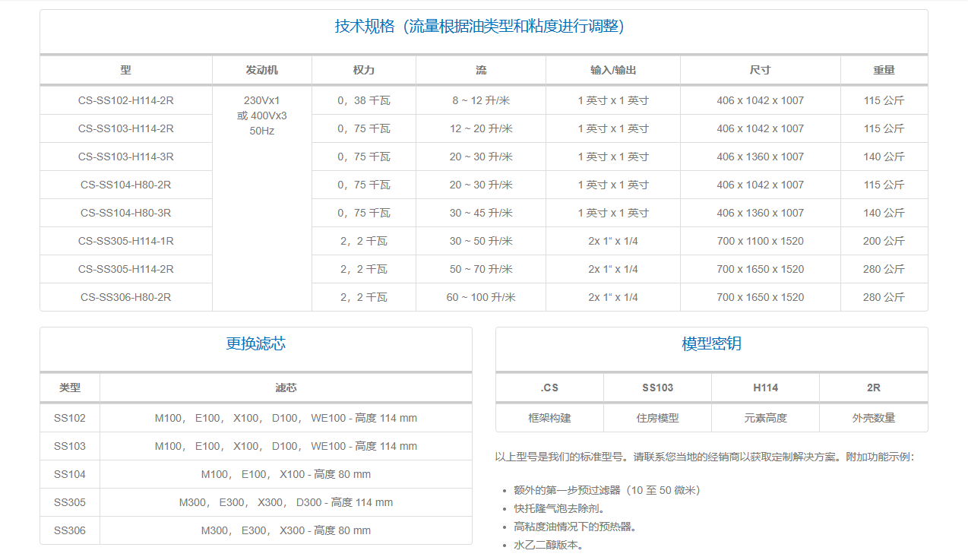Select the SS104 filter type row

tap(70, 474)
